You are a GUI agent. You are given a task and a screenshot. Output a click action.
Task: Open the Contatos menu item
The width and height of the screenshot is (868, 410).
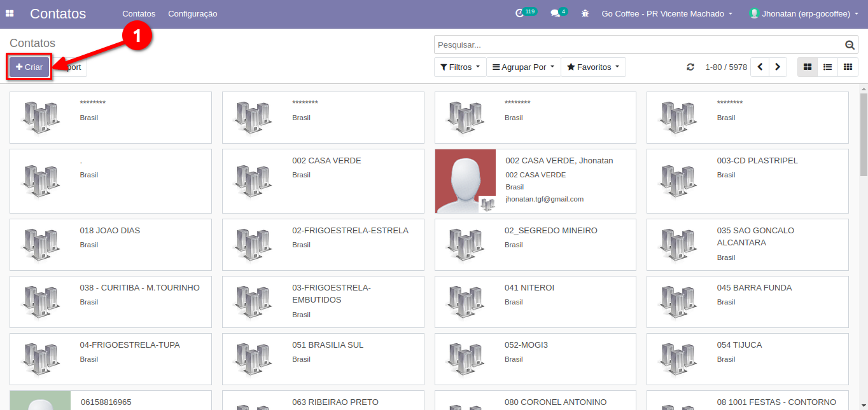point(139,13)
